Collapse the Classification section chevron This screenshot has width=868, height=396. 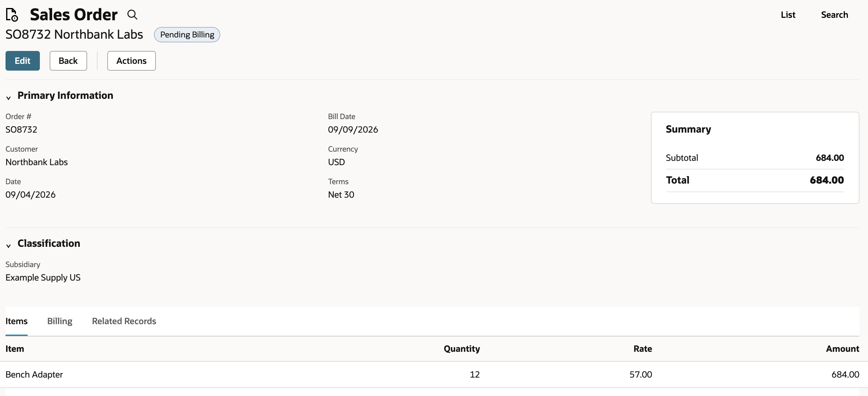click(x=8, y=246)
